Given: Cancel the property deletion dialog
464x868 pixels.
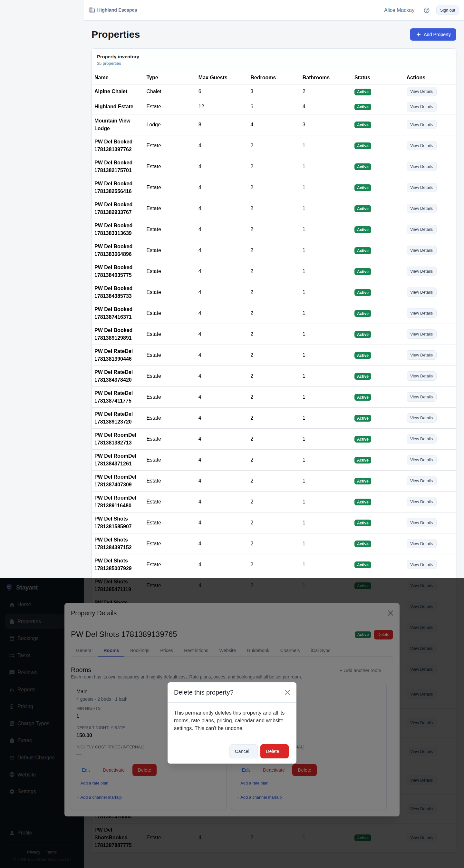Looking at the screenshot, I should (243, 751).
